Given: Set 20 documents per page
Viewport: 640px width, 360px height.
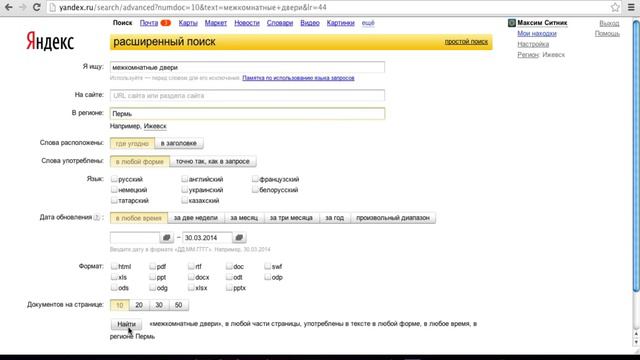Looking at the screenshot, I should tap(139, 305).
